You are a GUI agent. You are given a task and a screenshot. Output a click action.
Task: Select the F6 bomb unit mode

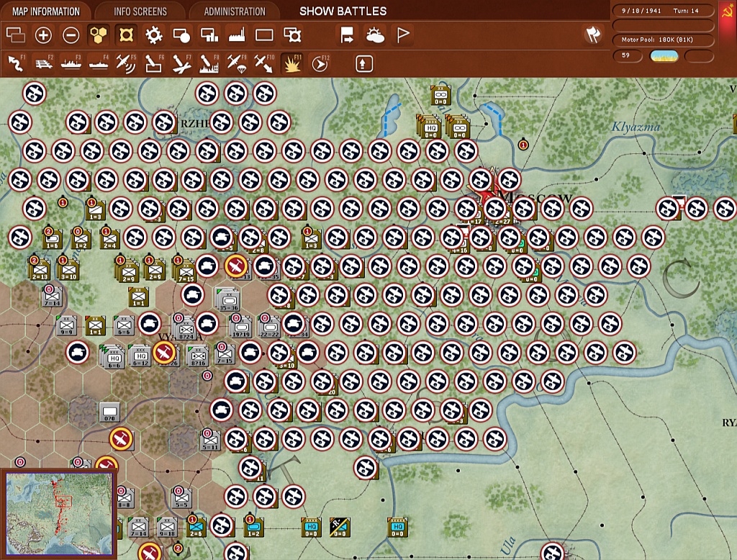154,63
